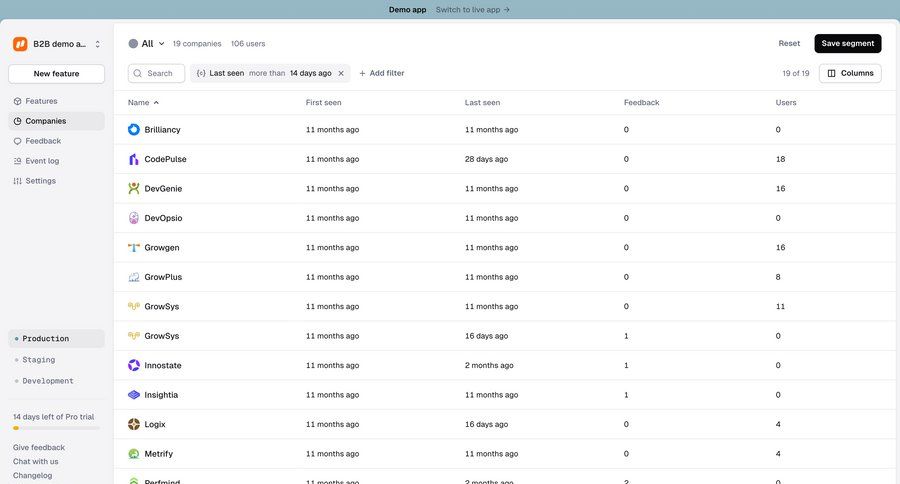The width and height of the screenshot is (900, 484).
Task: Click Save segment button
Action: click(848, 44)
